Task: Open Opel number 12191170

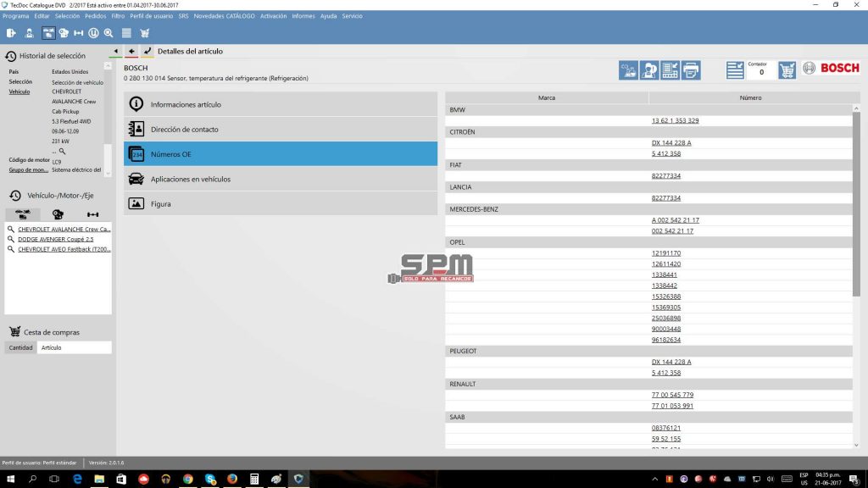Action: click(666, 252)
